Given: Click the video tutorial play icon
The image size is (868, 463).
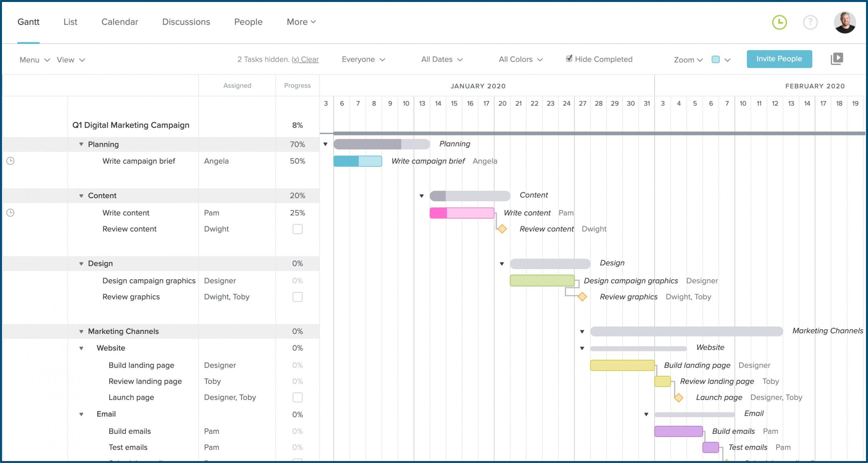Looking at the screenshot, I should pos(837,59).
